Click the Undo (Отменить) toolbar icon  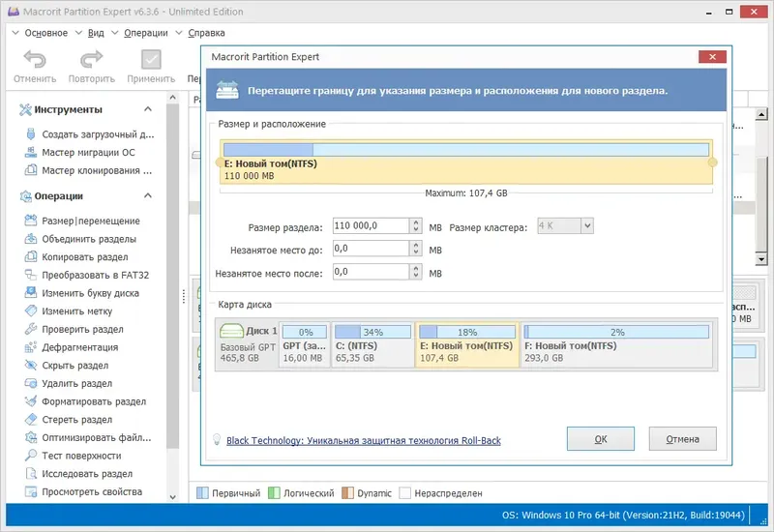pyautogui.click(x=35, y=59)
